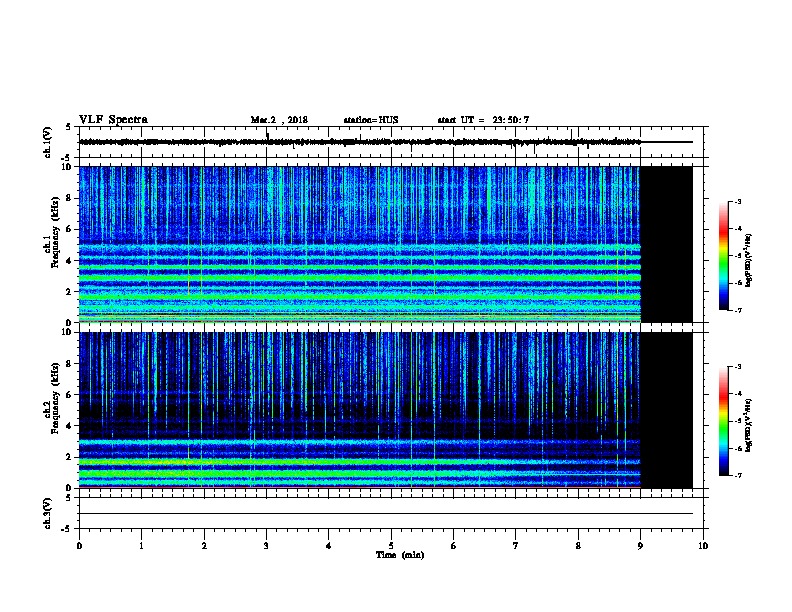This screenshot has height=612, width=792.
Task: Click the black no-data region of ch.2 spectrogram
Action: point(667,410)
